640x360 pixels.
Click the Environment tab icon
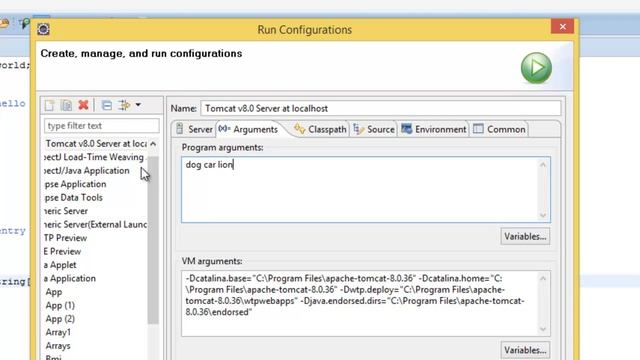(407, 129)
